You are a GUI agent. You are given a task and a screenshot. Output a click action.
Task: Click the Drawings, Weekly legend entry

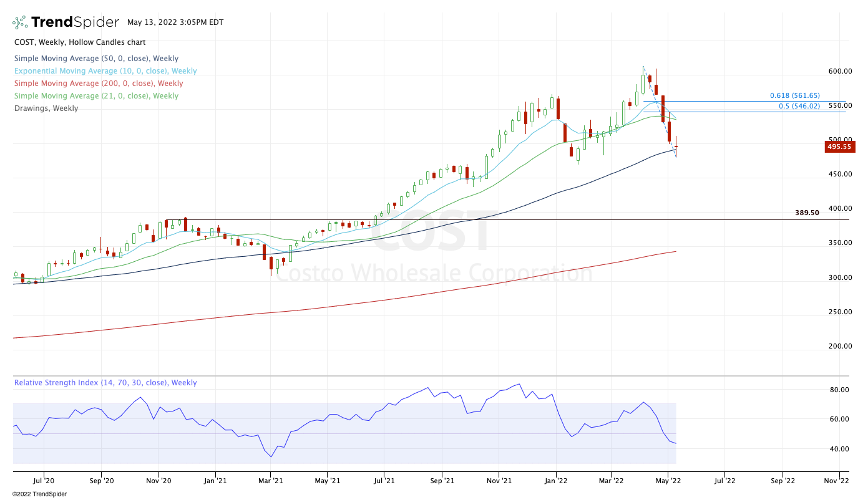tap(46, 108)
